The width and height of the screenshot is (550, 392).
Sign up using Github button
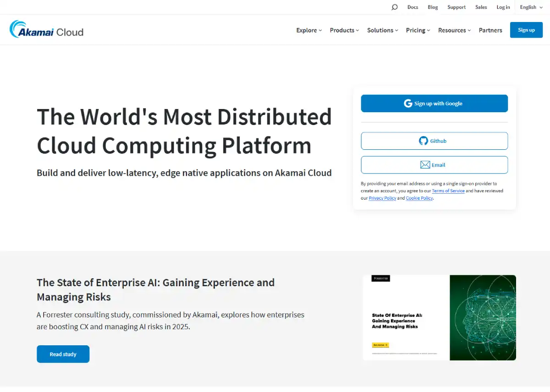pos(434,141)
